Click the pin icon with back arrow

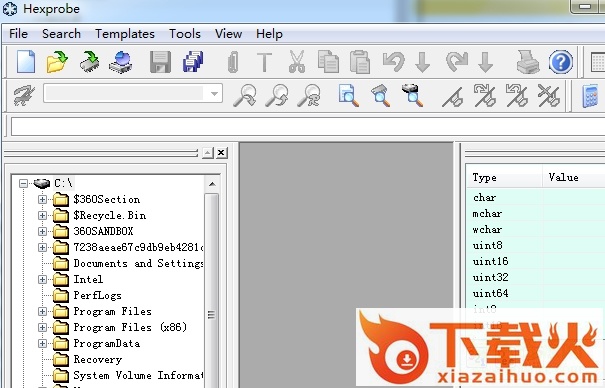pyautogui.click(x=517, y=95)
